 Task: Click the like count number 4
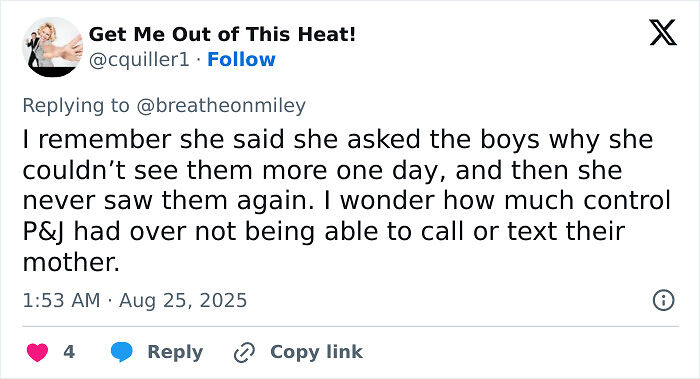[69, 352]
